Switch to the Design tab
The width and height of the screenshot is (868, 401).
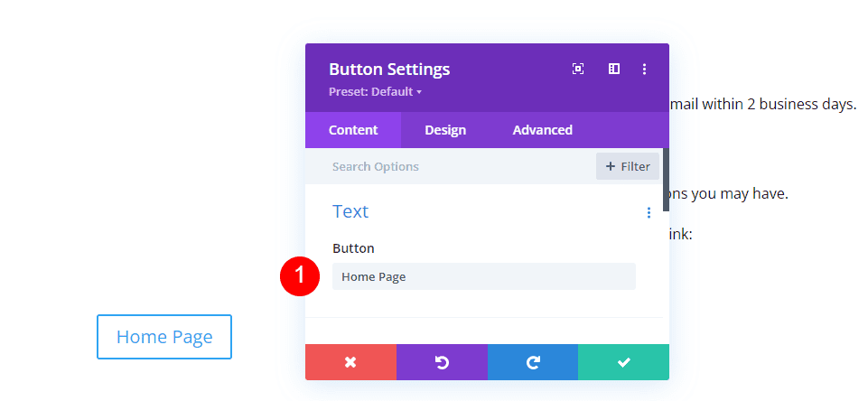click(445, 130)
